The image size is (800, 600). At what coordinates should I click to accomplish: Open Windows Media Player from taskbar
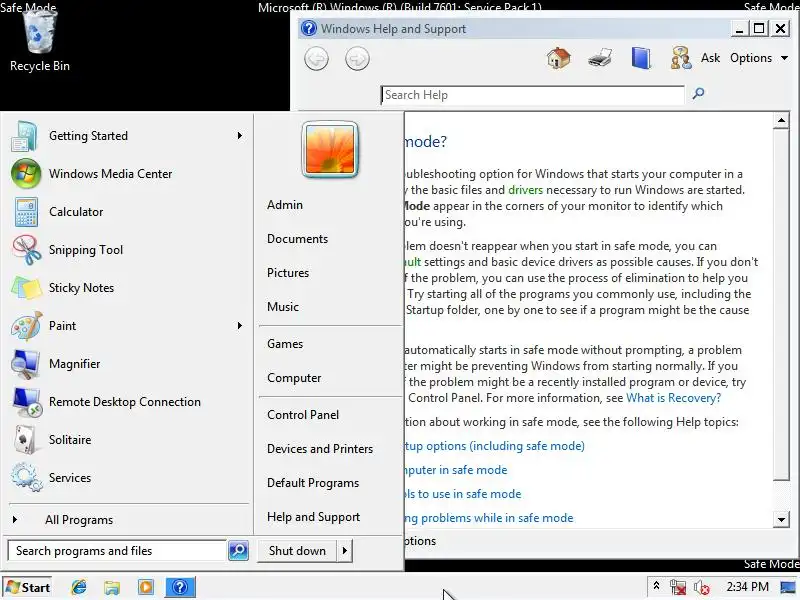coord(146,587)
